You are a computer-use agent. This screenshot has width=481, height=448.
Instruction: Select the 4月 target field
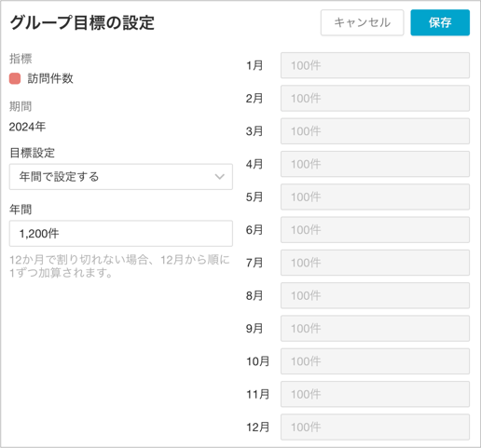pos(375,164)
